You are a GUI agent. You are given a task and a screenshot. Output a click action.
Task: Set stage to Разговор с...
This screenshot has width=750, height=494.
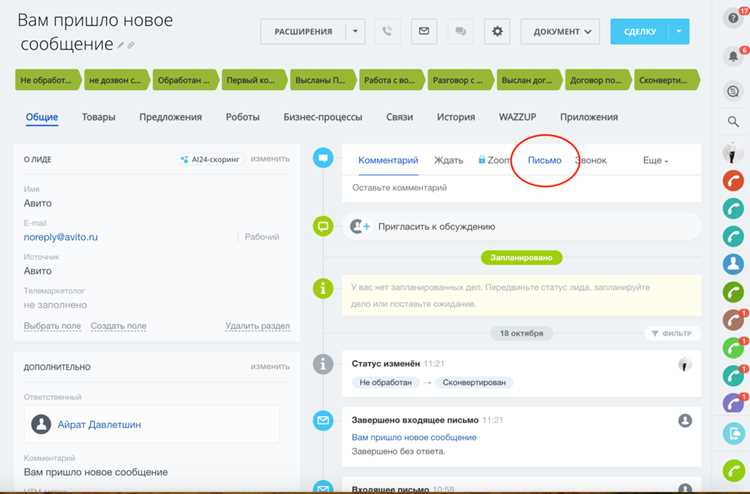pos(461,80)
